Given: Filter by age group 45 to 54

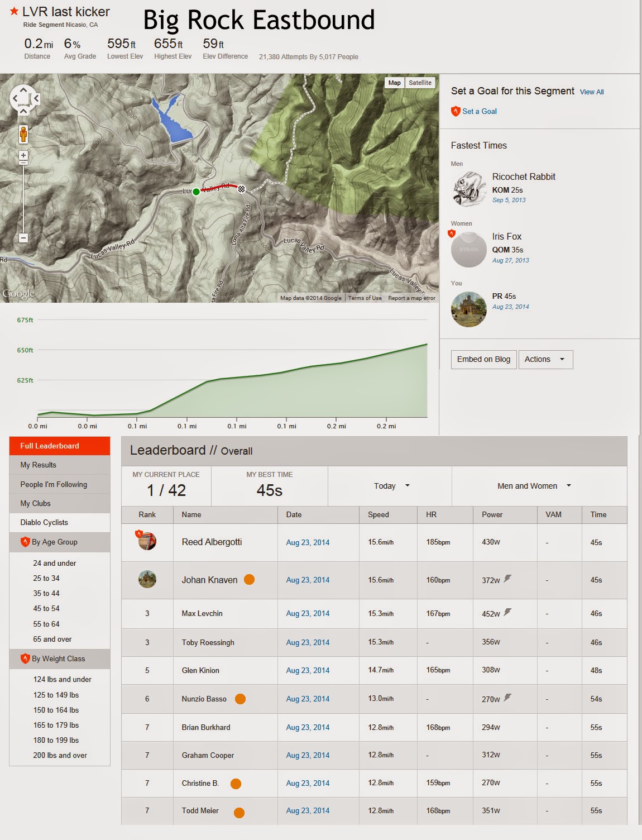Looking at the screenshot, I should [x=46, y=608].
